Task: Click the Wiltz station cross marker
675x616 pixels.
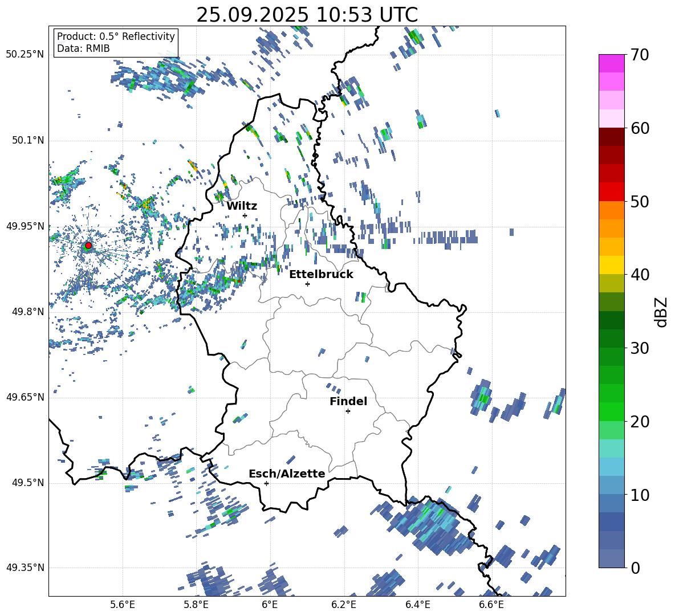Action: [245, 215]
